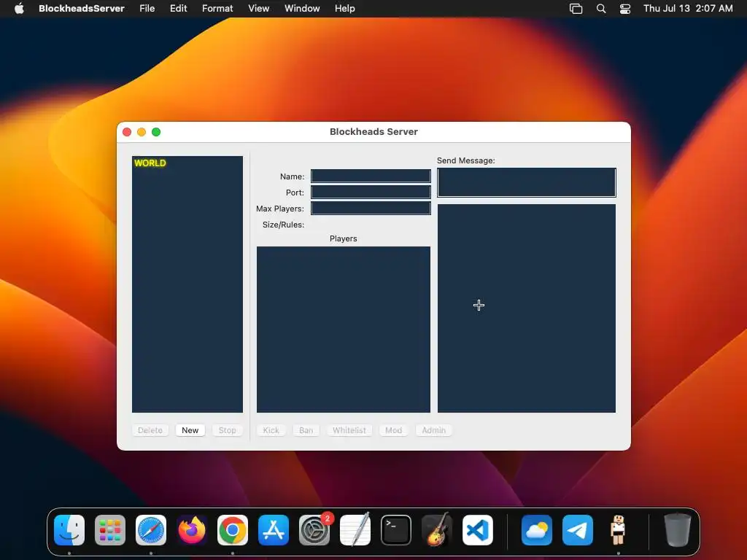Open the App Store Dock icon
The width and height of the screenshot is (747, 560).
point(274,529)
